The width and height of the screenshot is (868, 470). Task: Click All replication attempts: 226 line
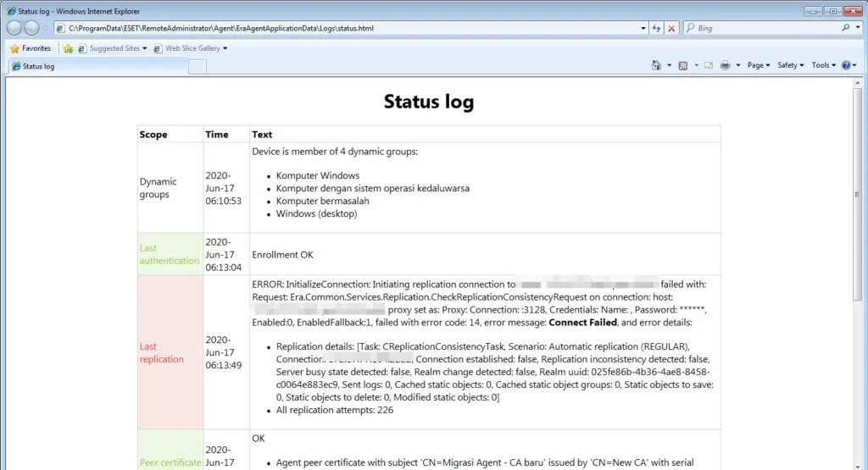click(335, 410)
